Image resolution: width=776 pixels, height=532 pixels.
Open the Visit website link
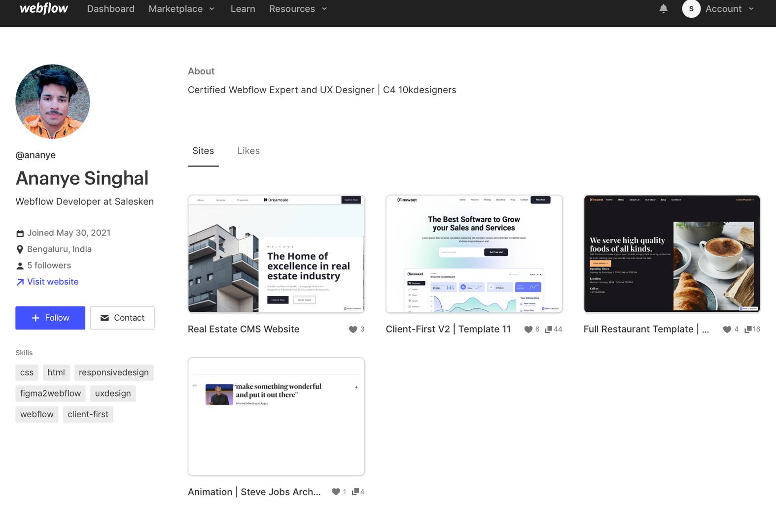click(x=52, y=282)
